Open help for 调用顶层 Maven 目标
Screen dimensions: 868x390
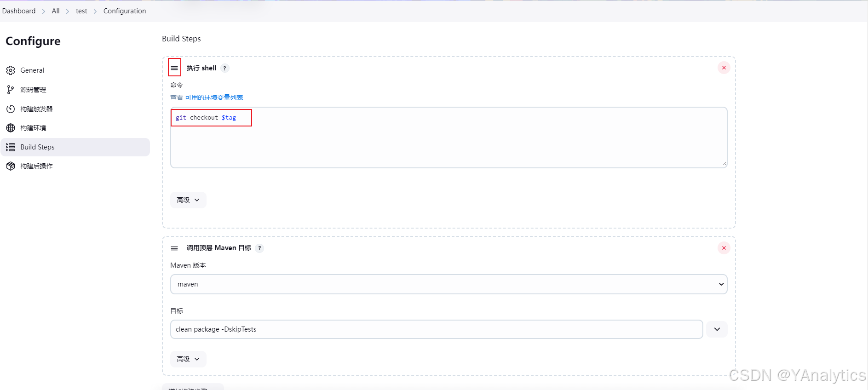click(x=259, y=248)
